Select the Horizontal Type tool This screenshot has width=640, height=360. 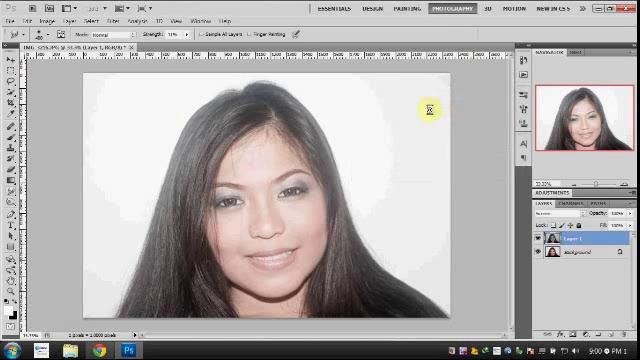point(11,225)
